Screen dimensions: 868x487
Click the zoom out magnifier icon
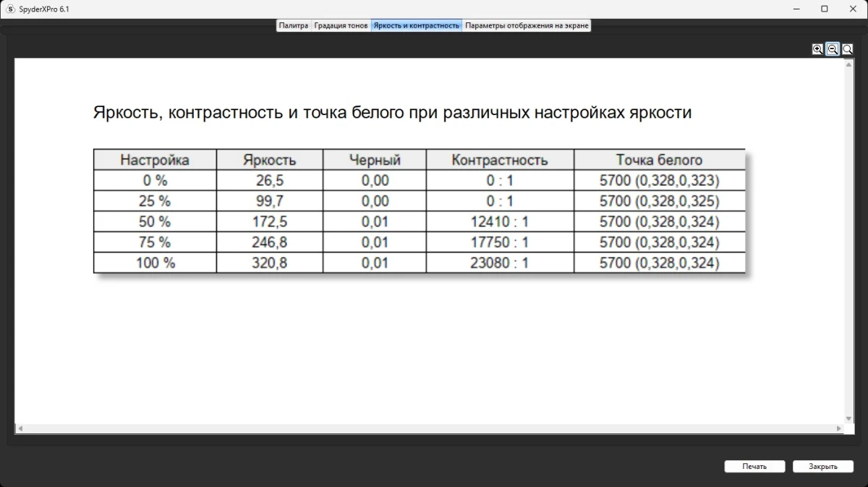point(833,49)
